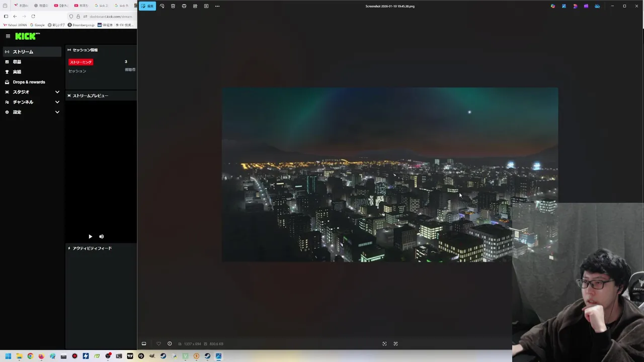This screenshot has width=644, height=362.
Task: Open Clipchamp icon in Photos title bar
Action: point(586,6)
